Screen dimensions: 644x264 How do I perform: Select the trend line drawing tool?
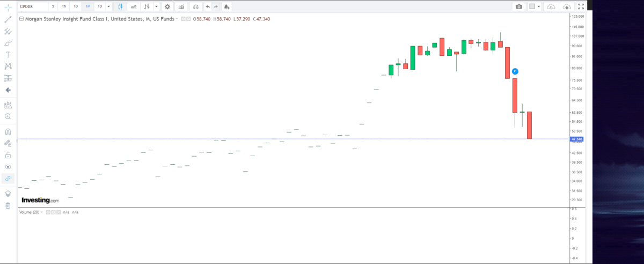[8, 19]
